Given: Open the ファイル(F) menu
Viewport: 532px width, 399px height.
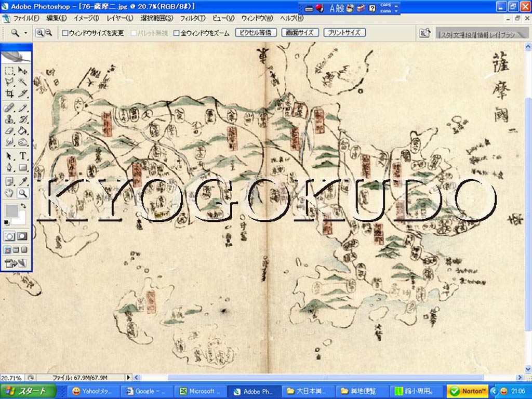Looking at the screenshot, I should 26,18.
